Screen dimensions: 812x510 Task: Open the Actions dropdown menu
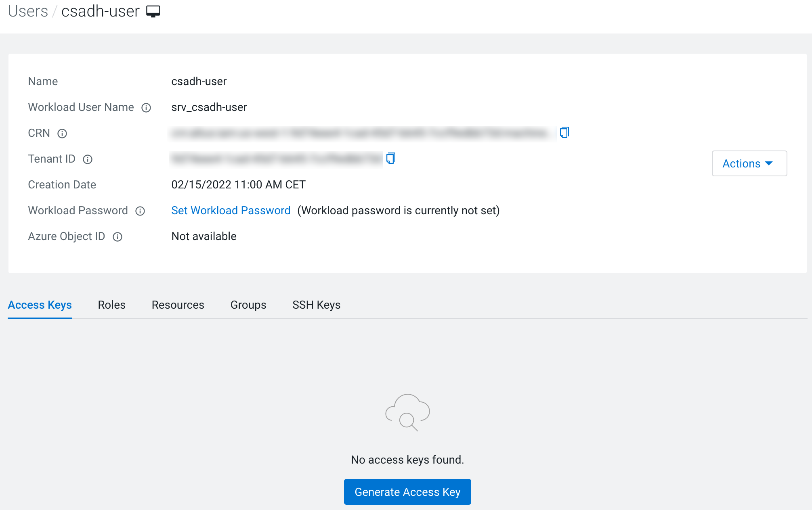749,163
